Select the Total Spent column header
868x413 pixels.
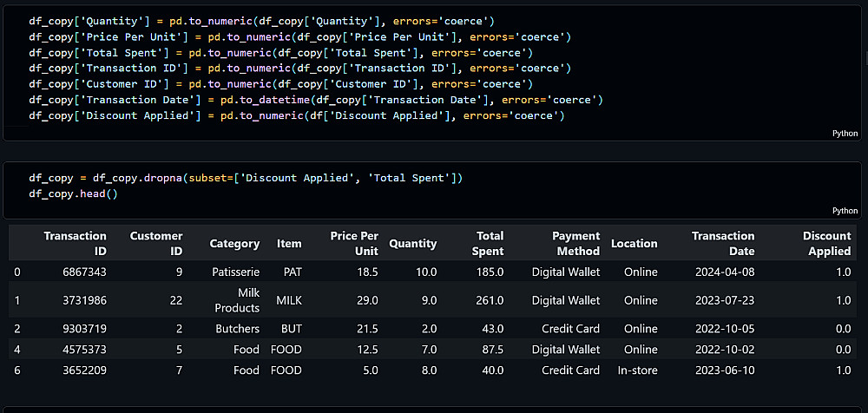(488, 243)
